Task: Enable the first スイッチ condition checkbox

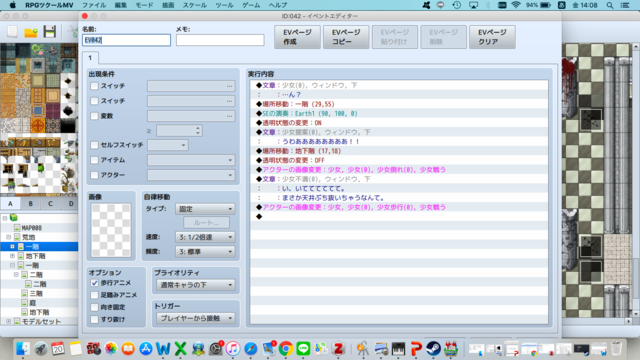Action: 94,86
